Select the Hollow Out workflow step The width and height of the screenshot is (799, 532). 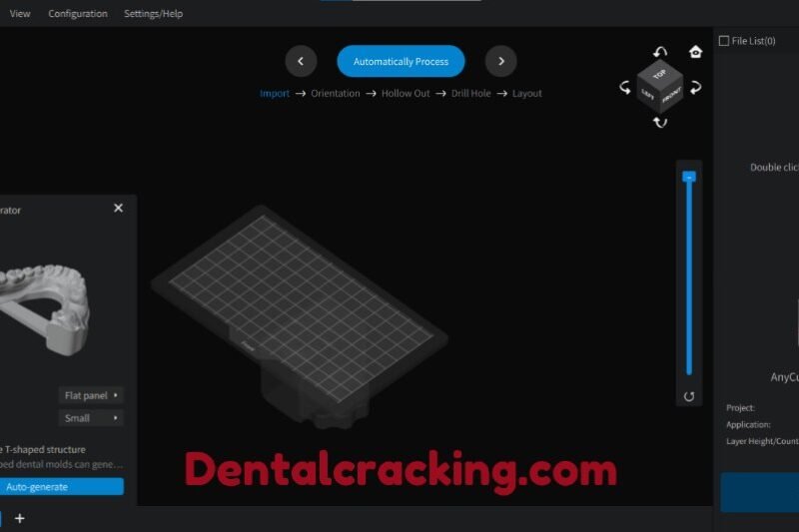[405, 94]
